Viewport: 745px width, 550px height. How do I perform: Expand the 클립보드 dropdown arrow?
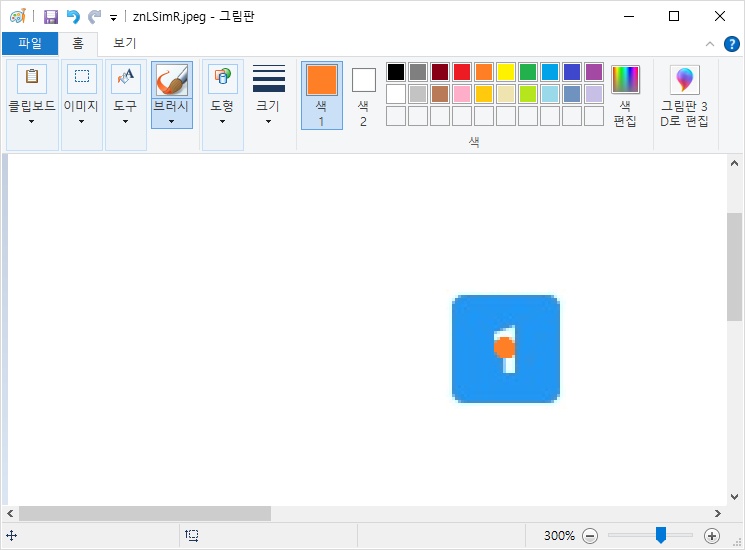tap(31, 122)
